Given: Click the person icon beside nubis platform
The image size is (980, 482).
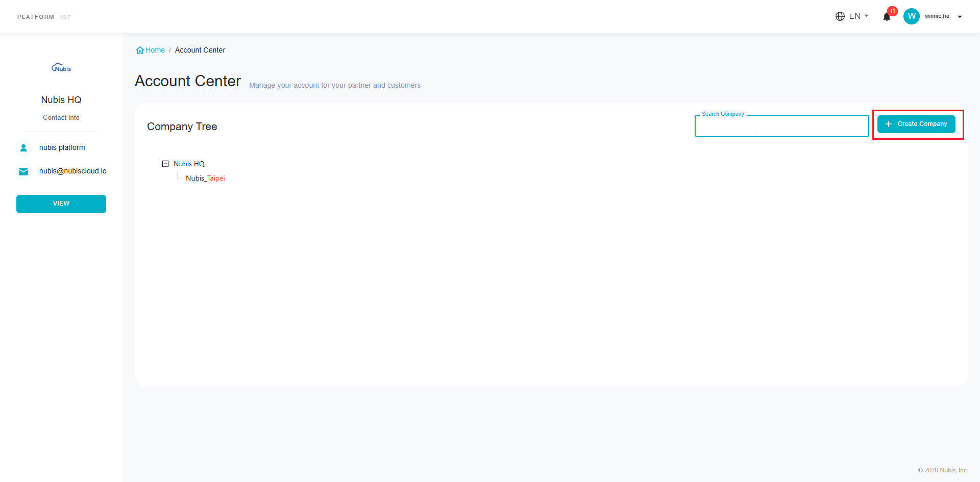Looking at the screenshot, I should [23, 148].
